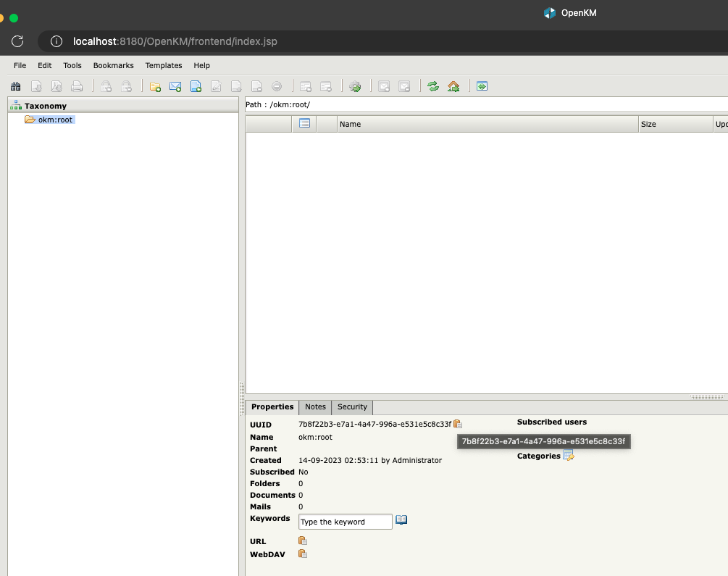Image resolution: width=728 pixels, height=576 pixels.
Task: Copy the WebDAV link to clipboard
Action: [x=303, y=554]
